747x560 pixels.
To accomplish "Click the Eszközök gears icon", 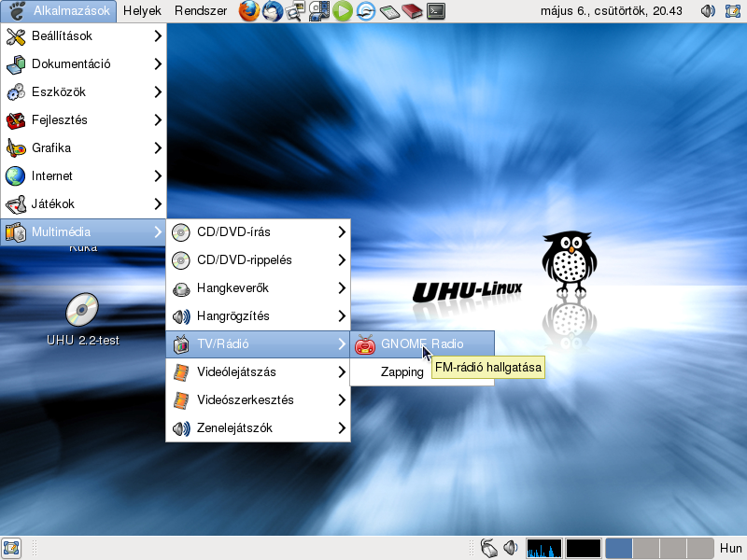I will (x=16, y=91).
